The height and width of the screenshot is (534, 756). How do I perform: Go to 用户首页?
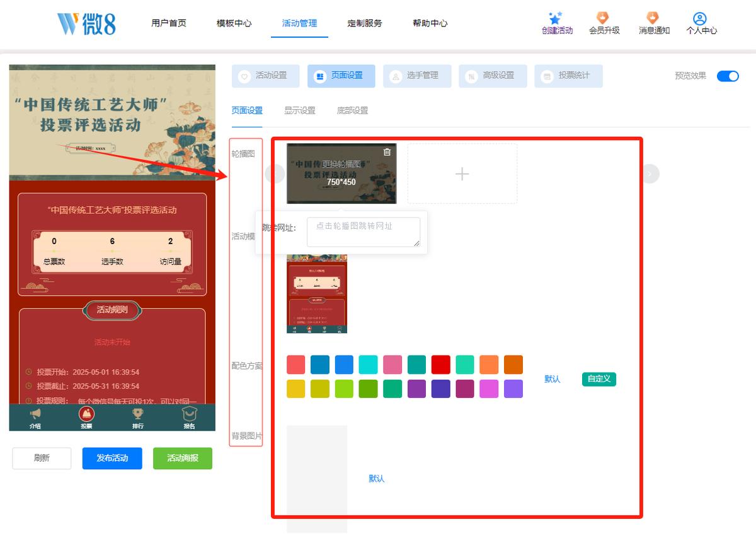click(169, 23)
